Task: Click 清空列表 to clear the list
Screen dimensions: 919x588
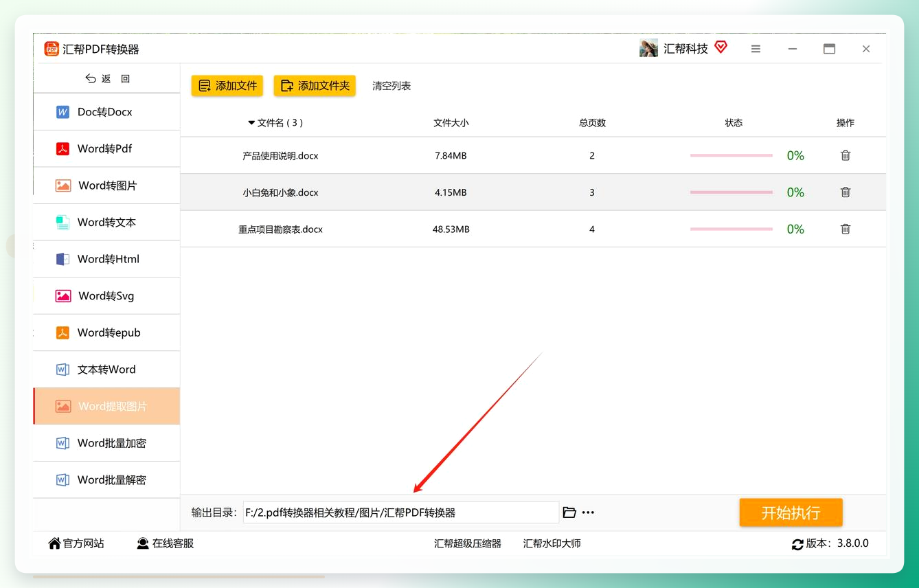Action: click(392, 86)
